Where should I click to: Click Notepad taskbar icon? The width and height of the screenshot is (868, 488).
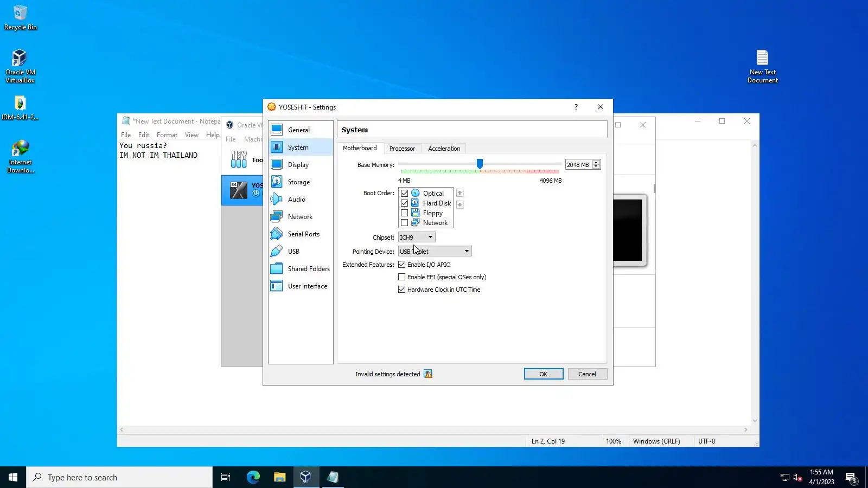(x=333, y=477)
